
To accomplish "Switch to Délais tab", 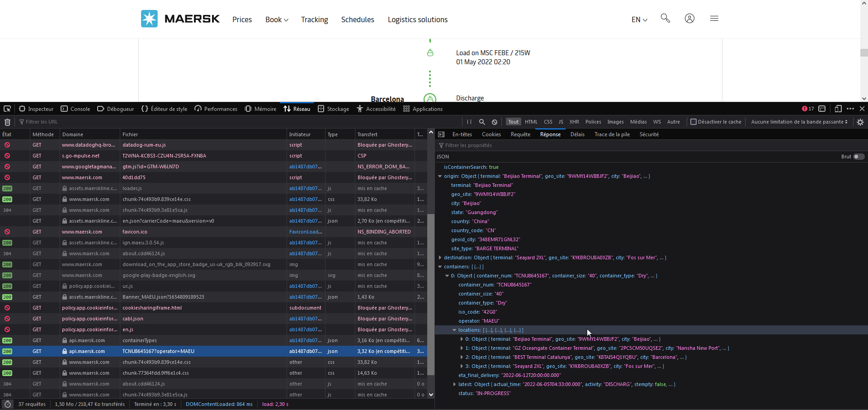I will 577,134.
